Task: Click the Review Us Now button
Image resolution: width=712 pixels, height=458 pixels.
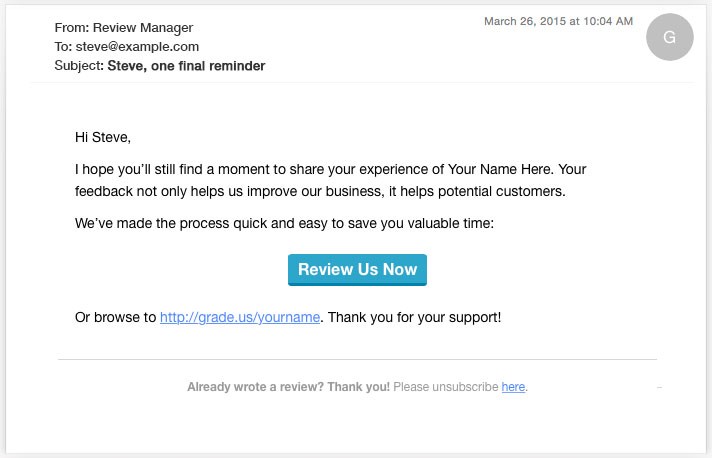Action: click(x=357, y=270)
